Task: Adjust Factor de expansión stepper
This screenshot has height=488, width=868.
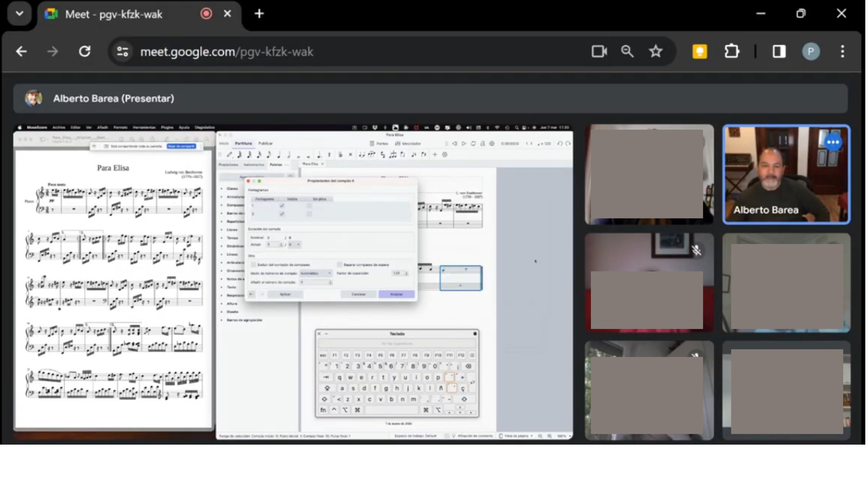Action: [406, 273]
